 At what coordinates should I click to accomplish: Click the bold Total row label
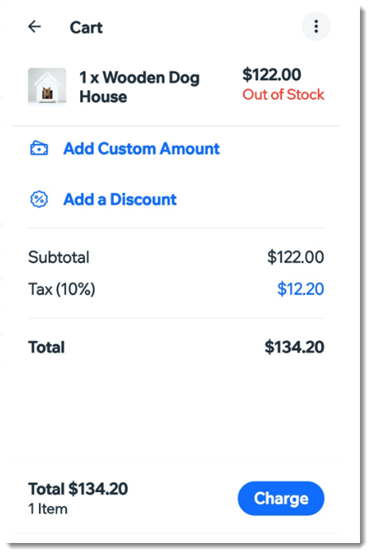[x=46, y=347]
